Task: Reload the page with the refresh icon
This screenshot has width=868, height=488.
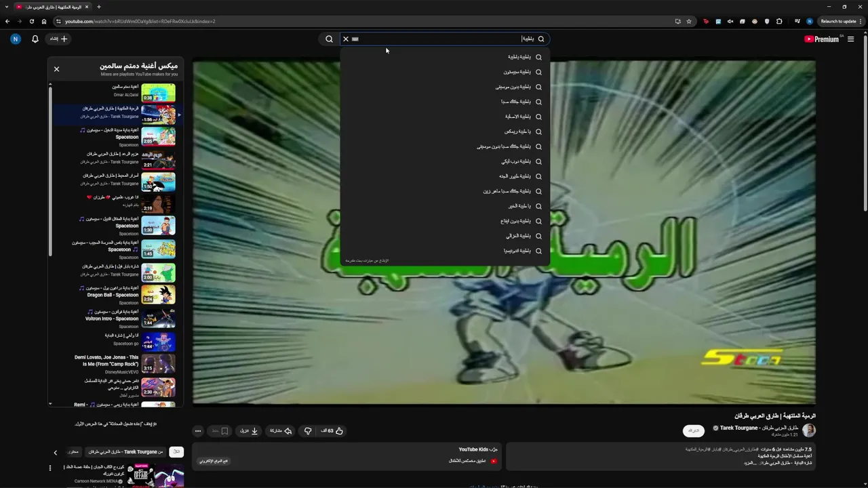Action: [x=32, y=21]
